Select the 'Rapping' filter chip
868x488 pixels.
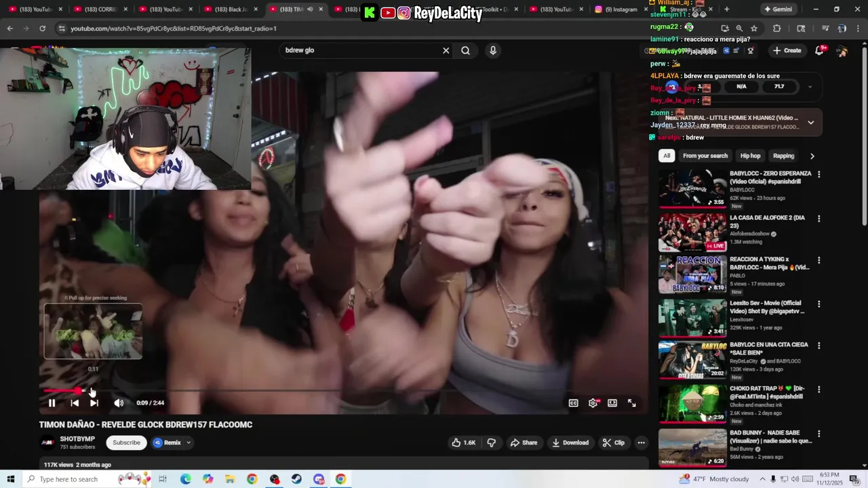(783, 156)
